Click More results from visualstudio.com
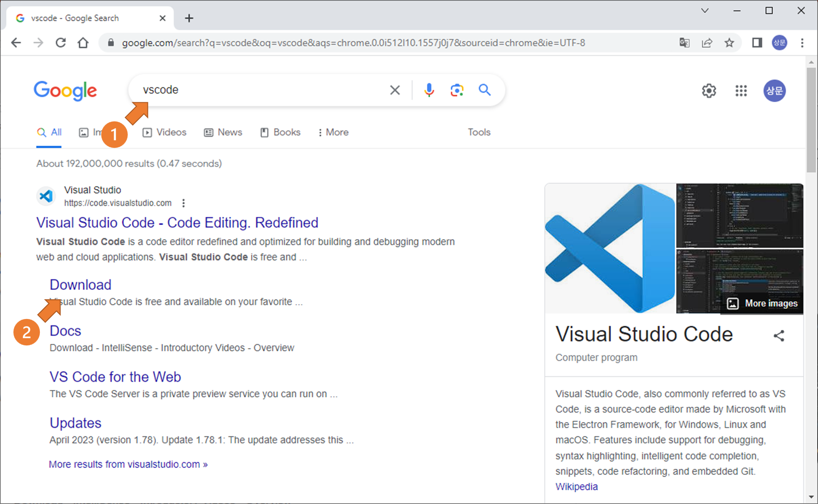The height and width of the screenshot is (504, 818). 128,465
